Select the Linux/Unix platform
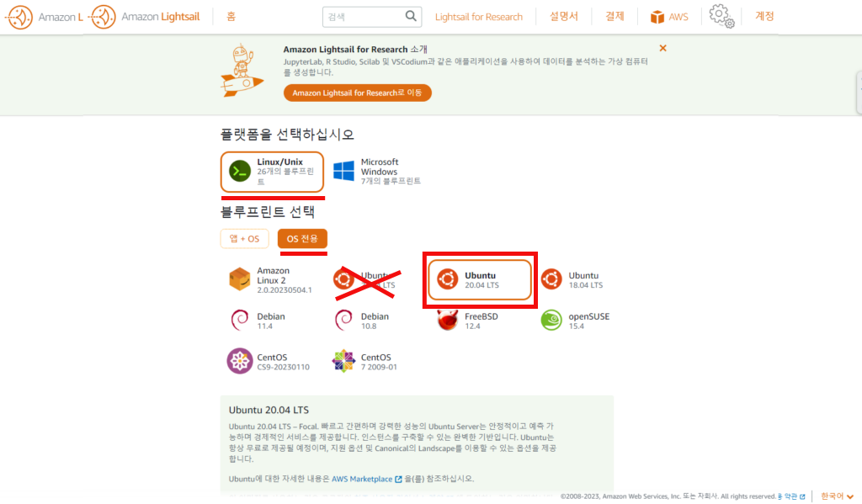This screenshot has width=862, height=504. click(272, 172)
